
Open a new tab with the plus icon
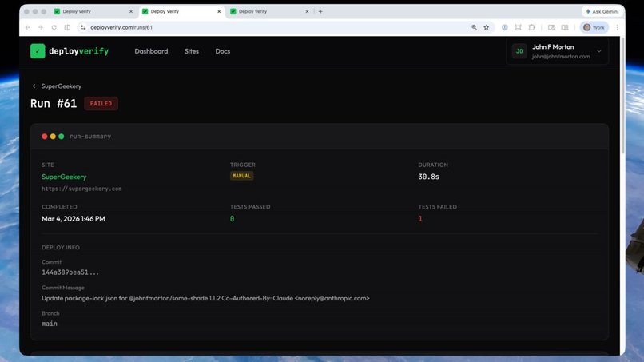[320, 11]
